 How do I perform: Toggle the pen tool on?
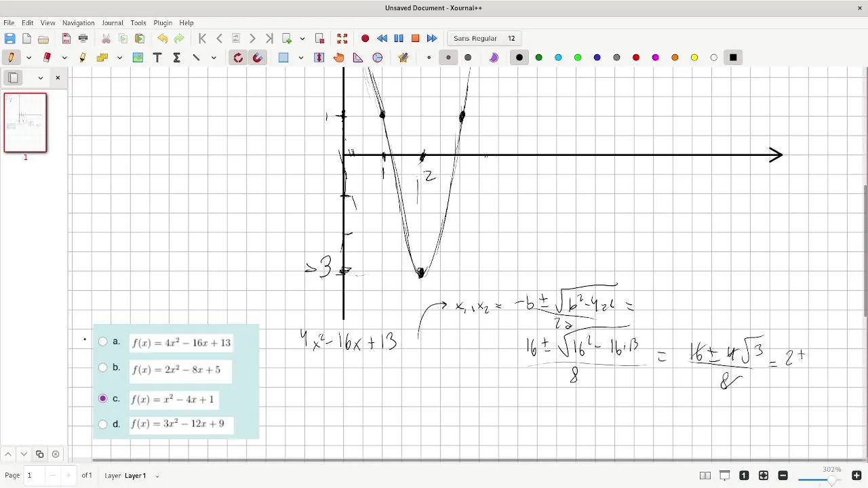pyautogui.click(x=11, y=58)
